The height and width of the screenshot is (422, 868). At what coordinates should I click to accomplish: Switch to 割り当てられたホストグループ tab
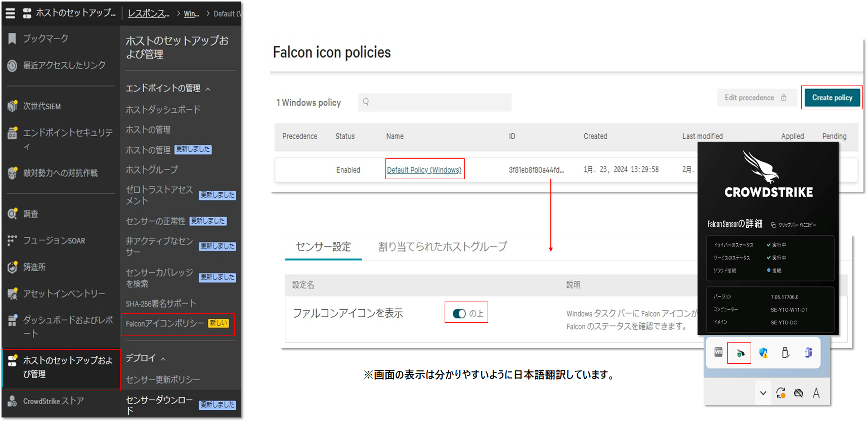click(443, 246)
